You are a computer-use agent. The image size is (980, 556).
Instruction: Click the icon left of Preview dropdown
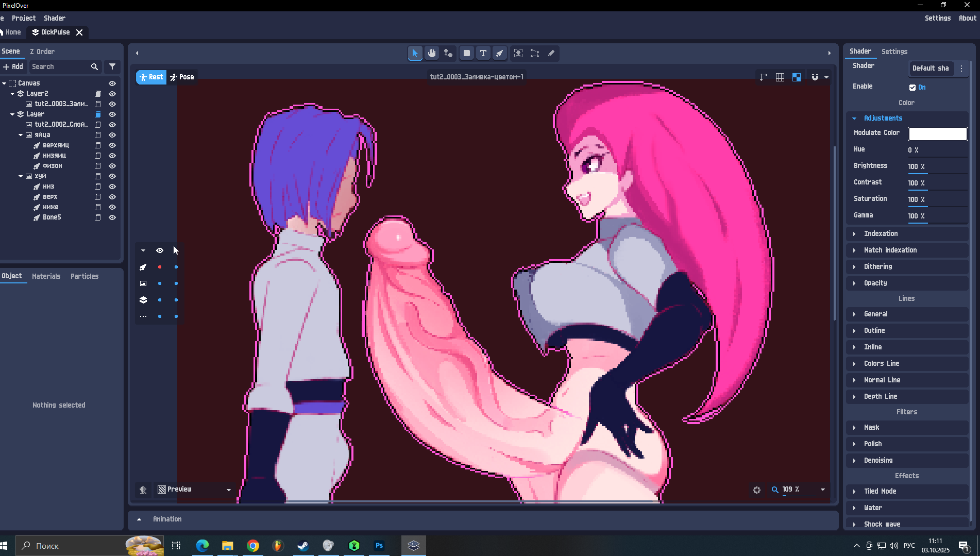(143, 490)
